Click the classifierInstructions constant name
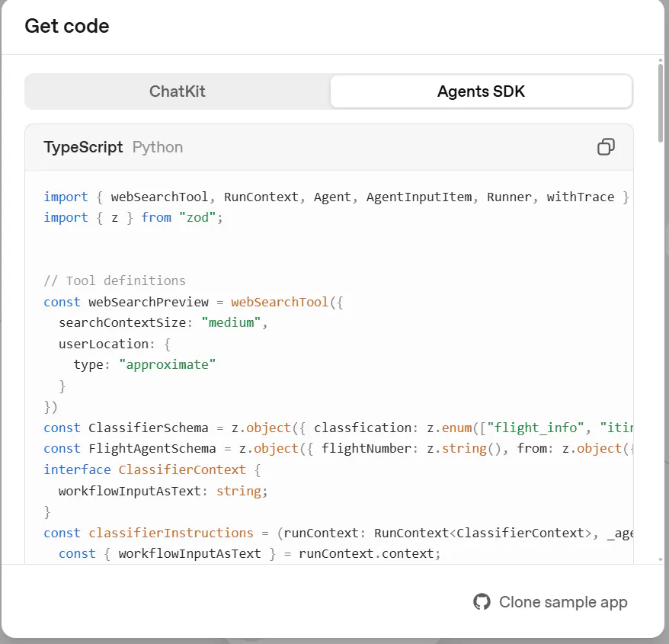The height and width of the screenshot is (644, 669). 171,533
